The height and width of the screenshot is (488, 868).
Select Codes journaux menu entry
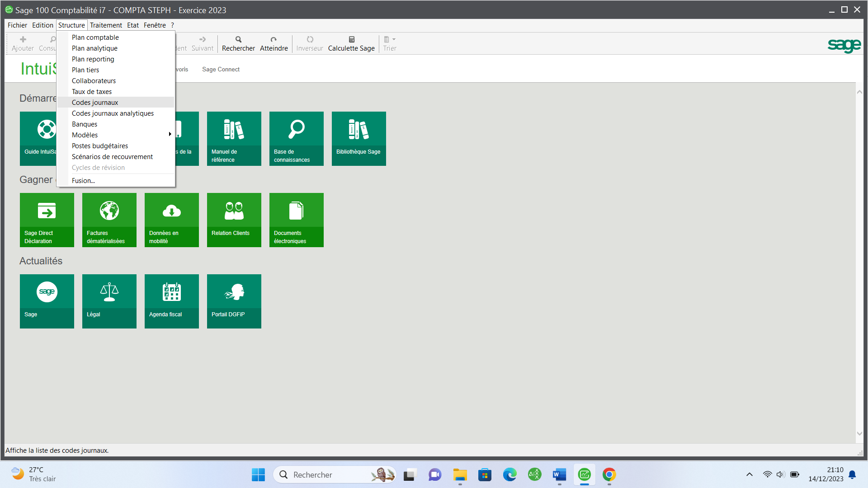tap(116, 103)
